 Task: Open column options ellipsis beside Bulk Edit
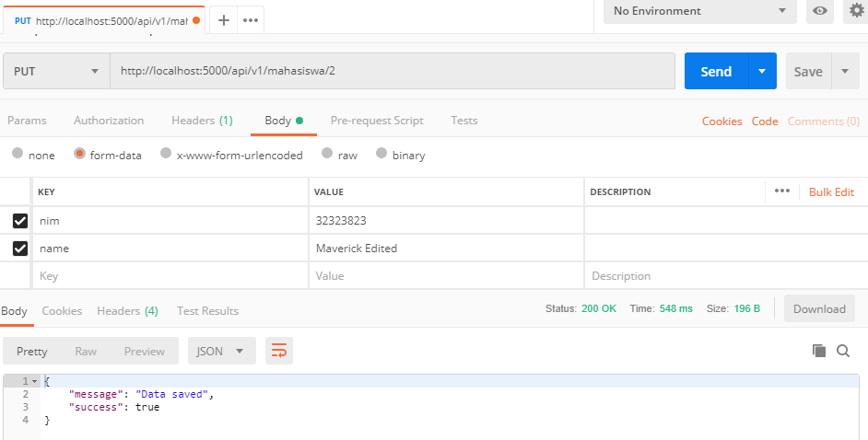click(x=782, y=191)
